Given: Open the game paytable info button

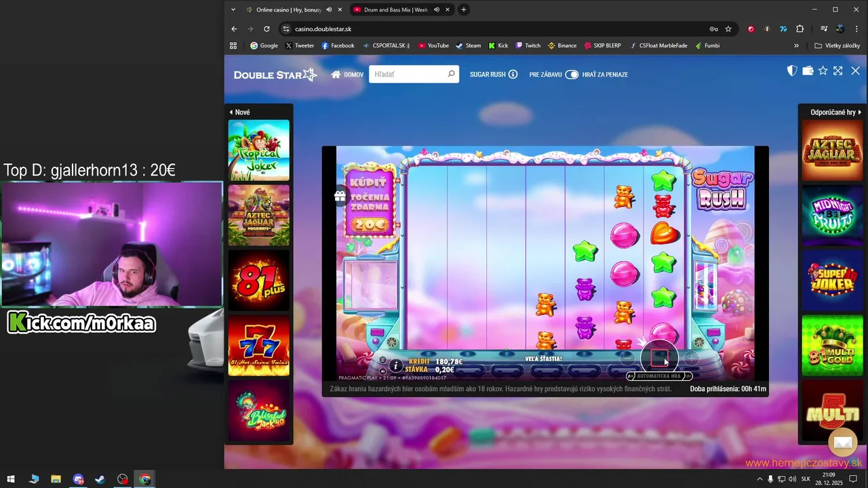Looking at the screenshot, I should point(396,365).
